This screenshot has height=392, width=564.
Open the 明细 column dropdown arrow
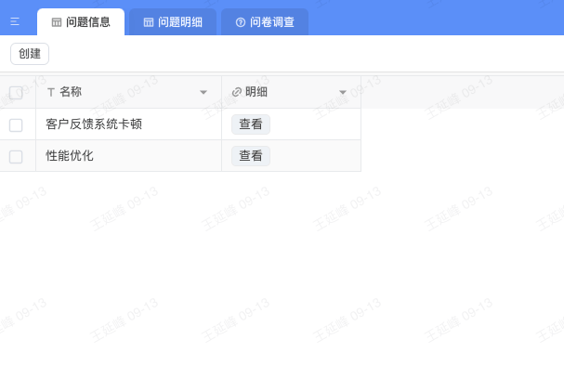tap(343, 92)
